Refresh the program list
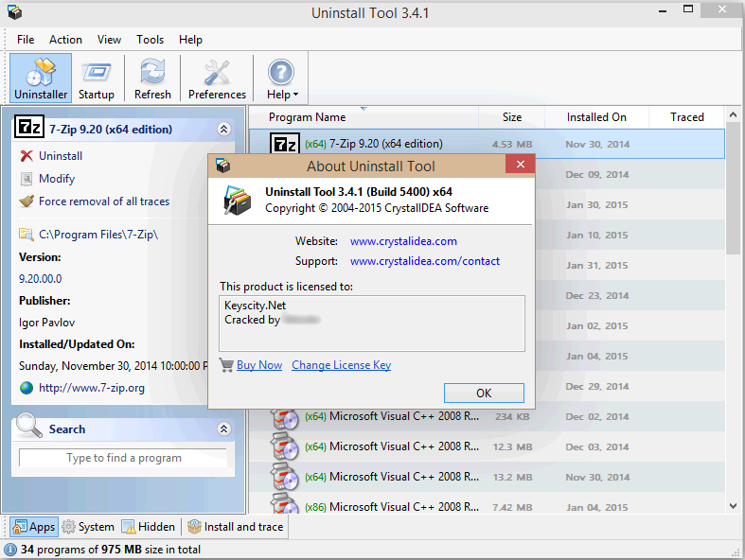Image resolution: width=745 pixels, height=560 pixels. point(152,78)
